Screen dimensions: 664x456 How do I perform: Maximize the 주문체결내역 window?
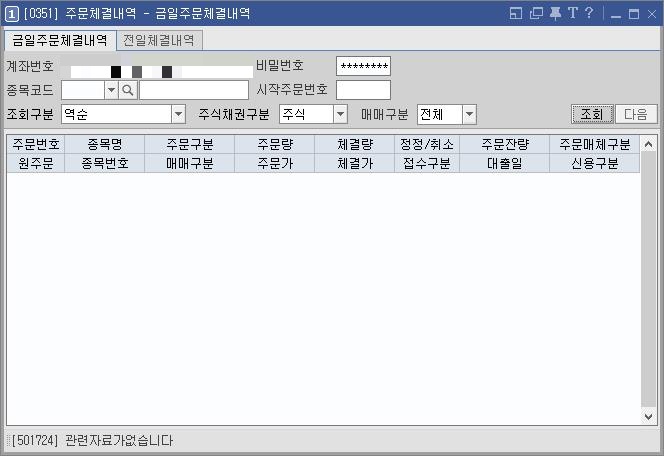634,14
